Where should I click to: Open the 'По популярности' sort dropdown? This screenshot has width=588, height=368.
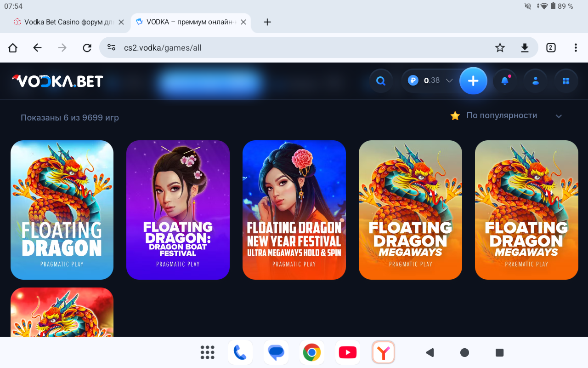505,115
